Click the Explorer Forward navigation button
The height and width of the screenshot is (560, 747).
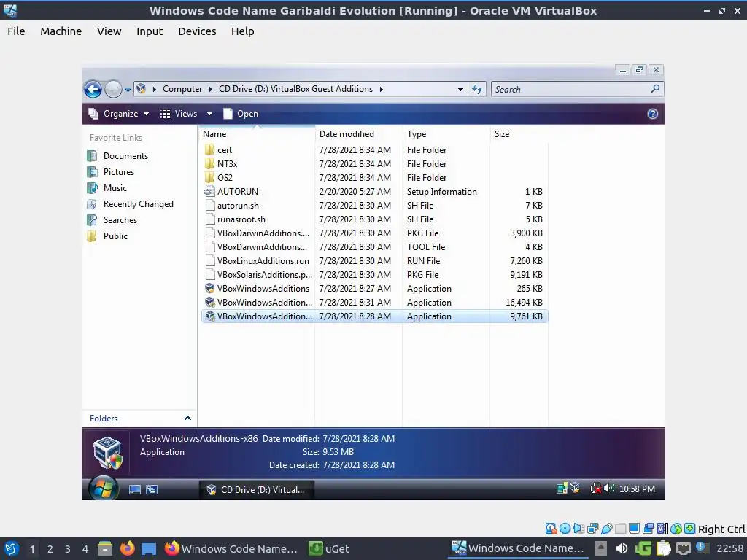pyautogui.click(x=113, y=89)
